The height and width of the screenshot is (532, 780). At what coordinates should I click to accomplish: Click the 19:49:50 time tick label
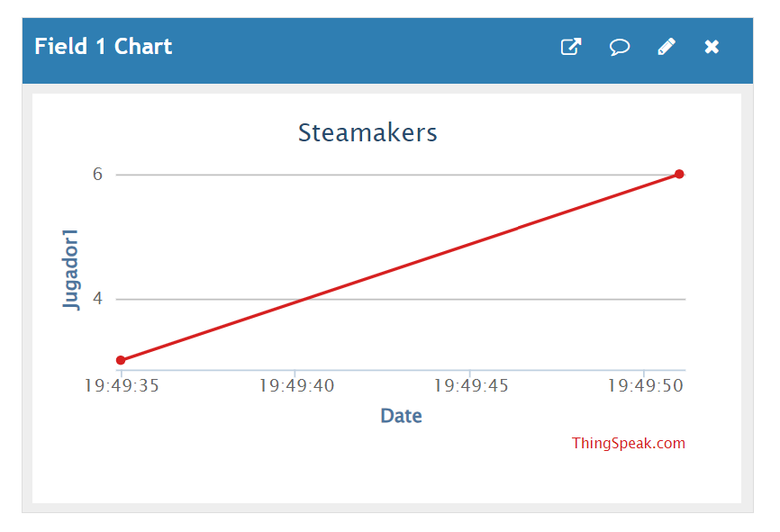click(x=644, y=386)
